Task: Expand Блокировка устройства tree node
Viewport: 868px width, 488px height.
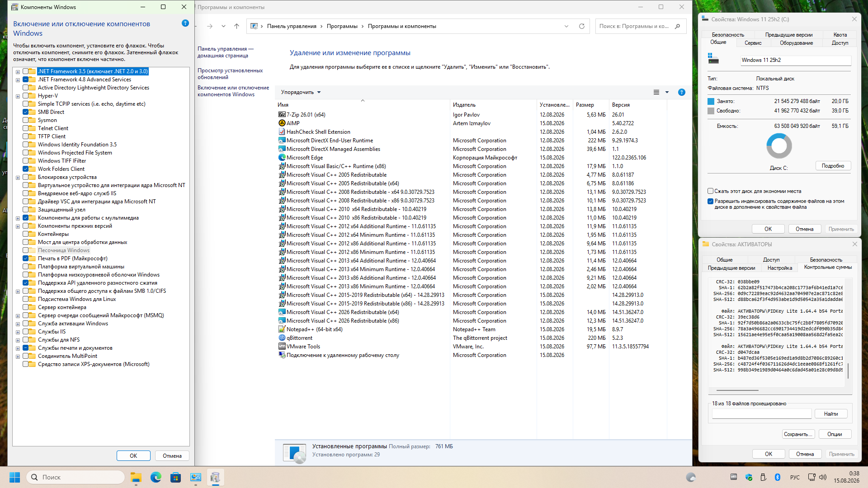Action: point(18,178)
